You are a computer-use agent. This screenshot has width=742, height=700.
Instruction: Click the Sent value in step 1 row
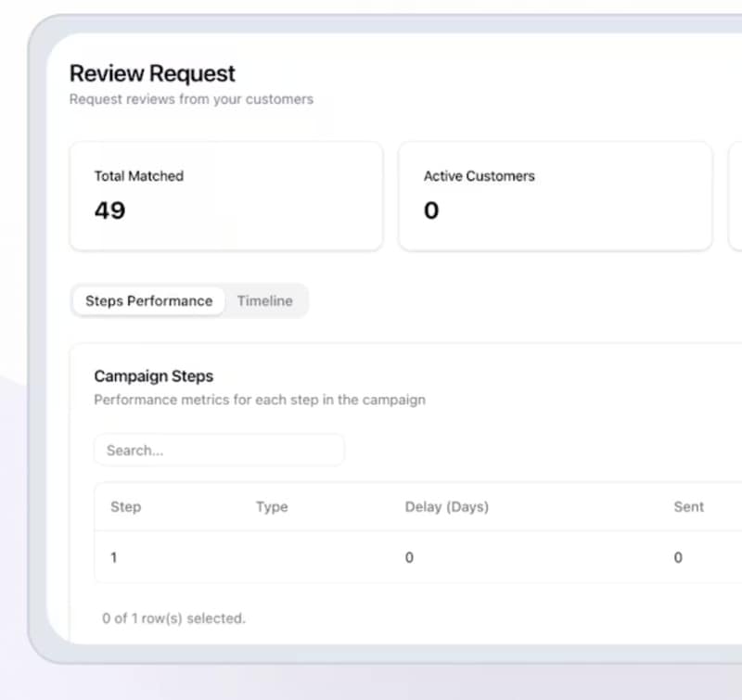point(678,557)
